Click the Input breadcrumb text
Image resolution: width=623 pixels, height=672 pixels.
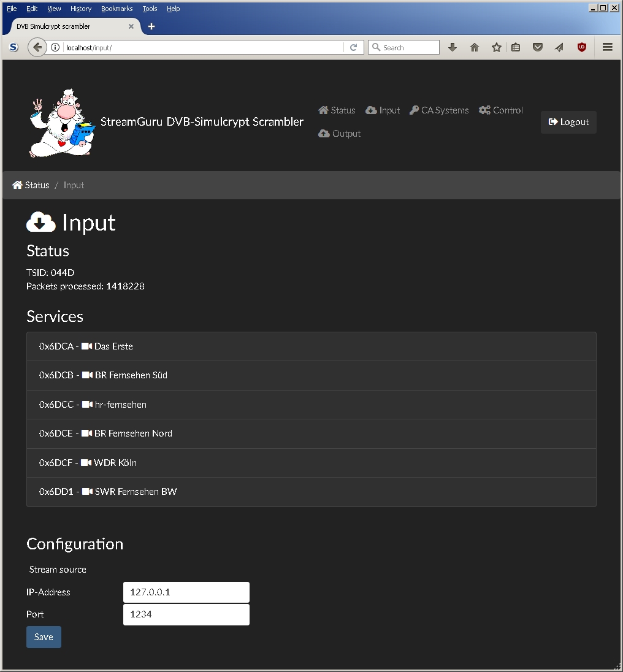(x=74, y=185)
